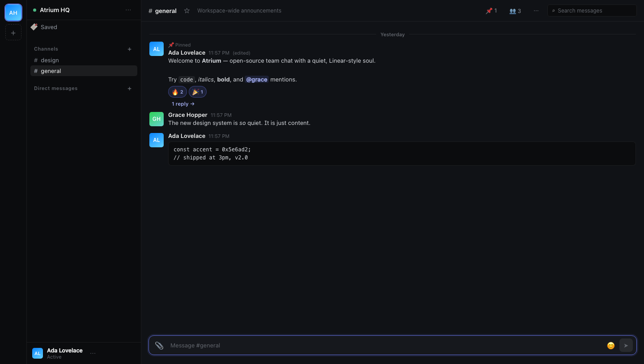
Task: Open the design channel
Action: tap(84, 60)
